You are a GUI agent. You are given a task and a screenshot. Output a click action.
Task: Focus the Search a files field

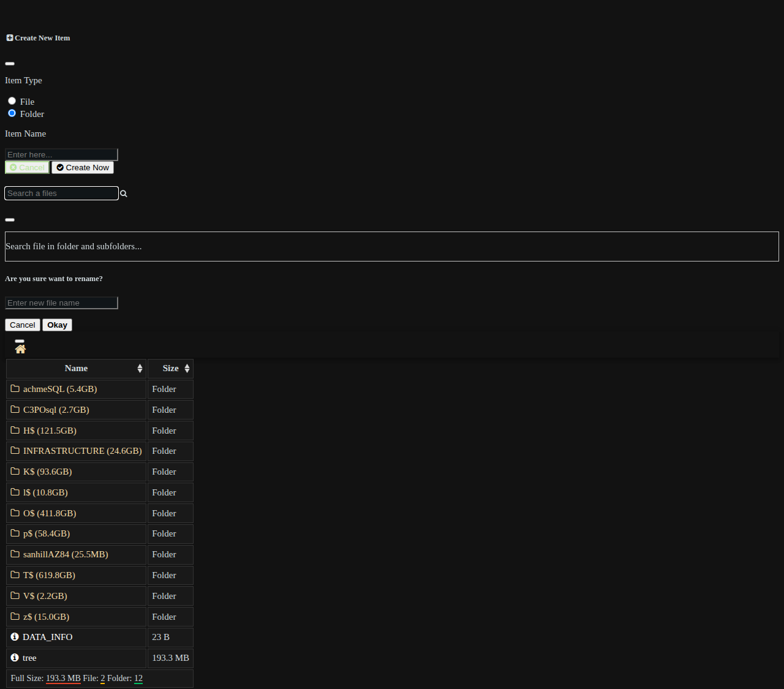(x=61, y=194)
